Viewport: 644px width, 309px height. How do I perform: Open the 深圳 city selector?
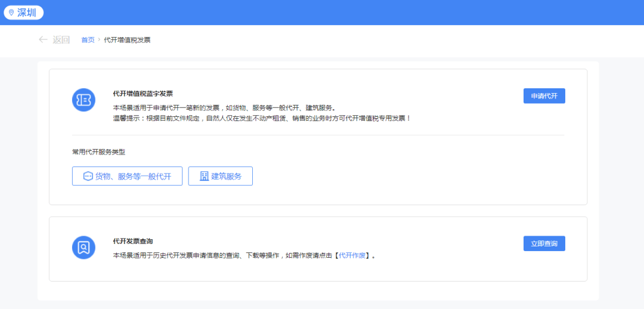(24, 13)
